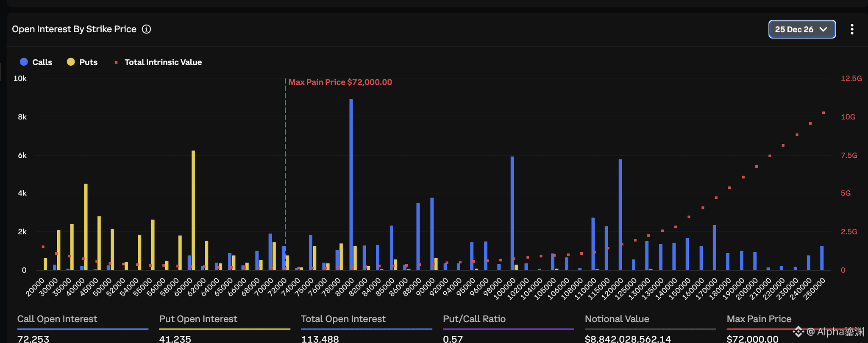Click the tall yellow put bar at 60000
This screenshot has width=868, height=343.
[193, 210]
